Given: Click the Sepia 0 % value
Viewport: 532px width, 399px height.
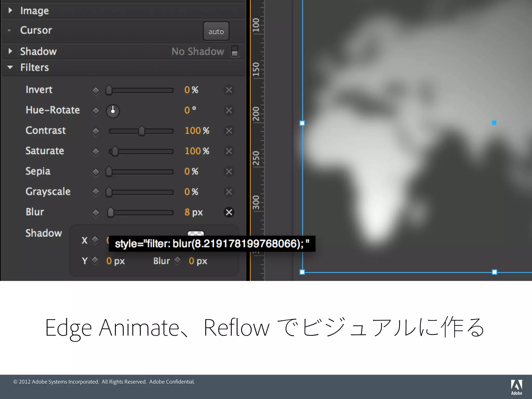Looking at the screenshot, I should pyautogui.click(x=191, y=171).
